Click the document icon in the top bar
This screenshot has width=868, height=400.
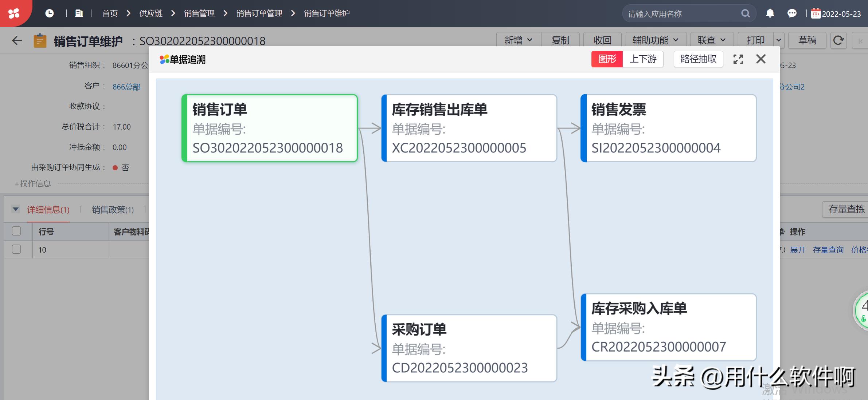click(79, 13)
